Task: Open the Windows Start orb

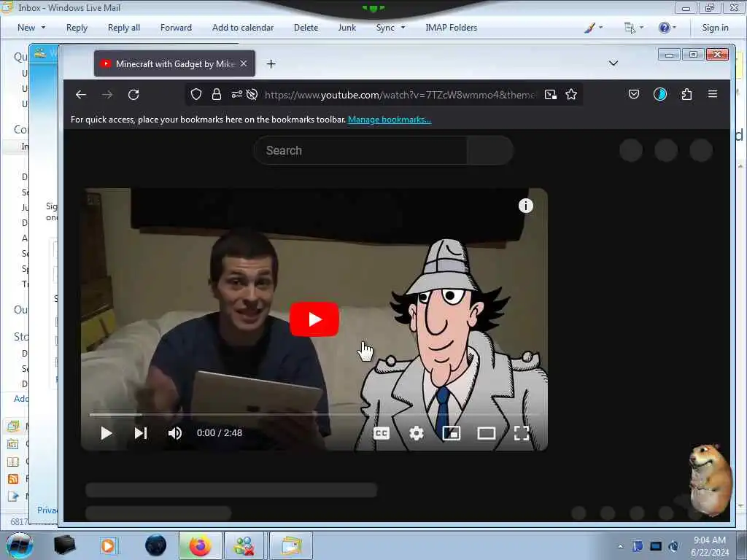Action: pyautogui.click(x=20, y=545)
